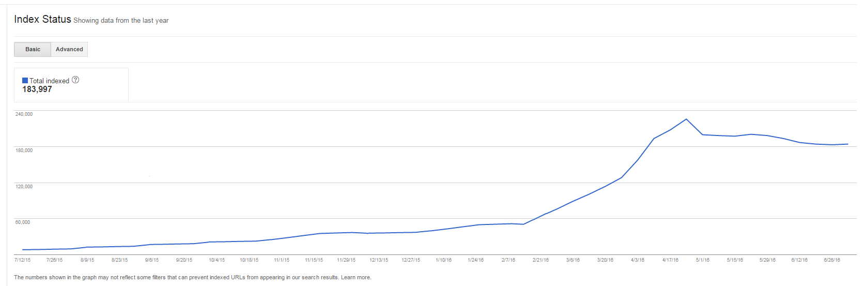Click the 60,000 y-axis label
Screen dimensions: 868x286
22,222
